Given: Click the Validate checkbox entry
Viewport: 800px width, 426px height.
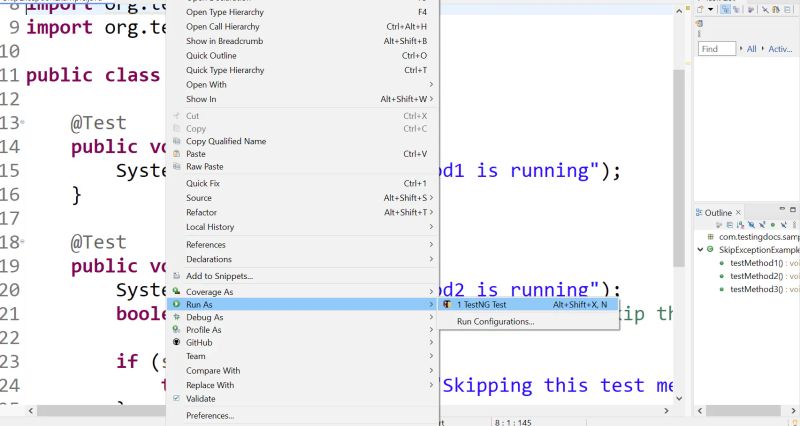Looking at the screenshot, I should (x=303, y=399).
